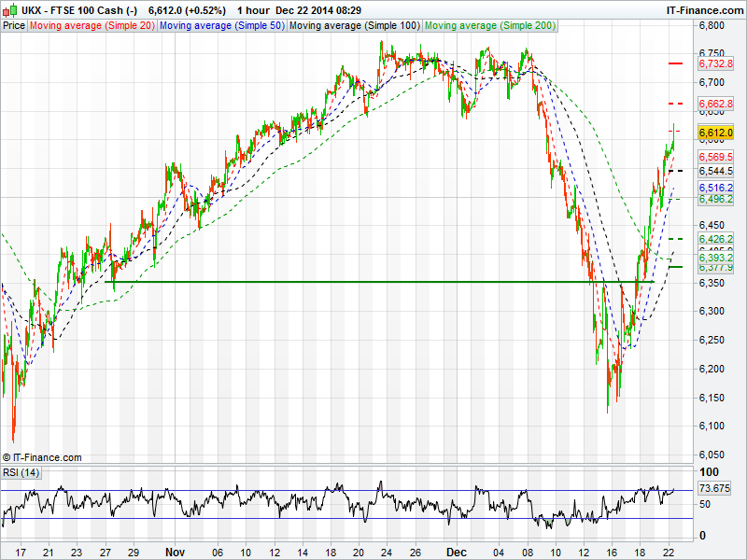Click the red 6,569.5 moving average tag

point(715,157)
